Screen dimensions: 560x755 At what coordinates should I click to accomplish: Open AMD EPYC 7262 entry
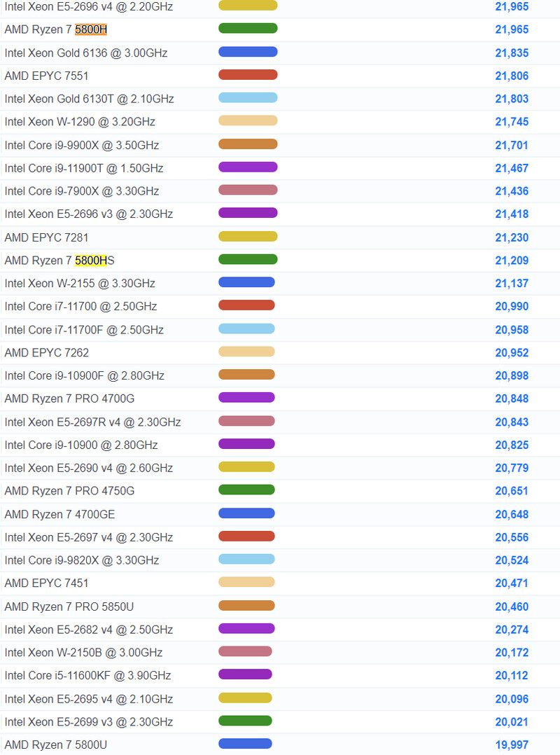[47, 352]
